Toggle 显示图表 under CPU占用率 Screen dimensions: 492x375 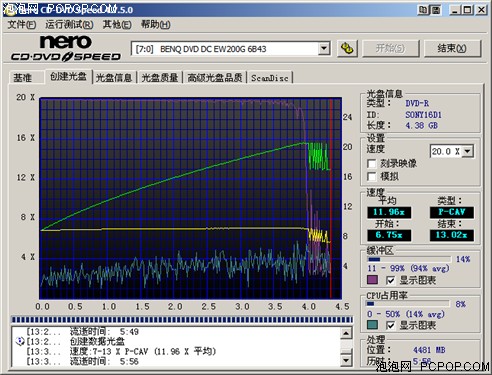pyautogui.click(x=390, y=325)
